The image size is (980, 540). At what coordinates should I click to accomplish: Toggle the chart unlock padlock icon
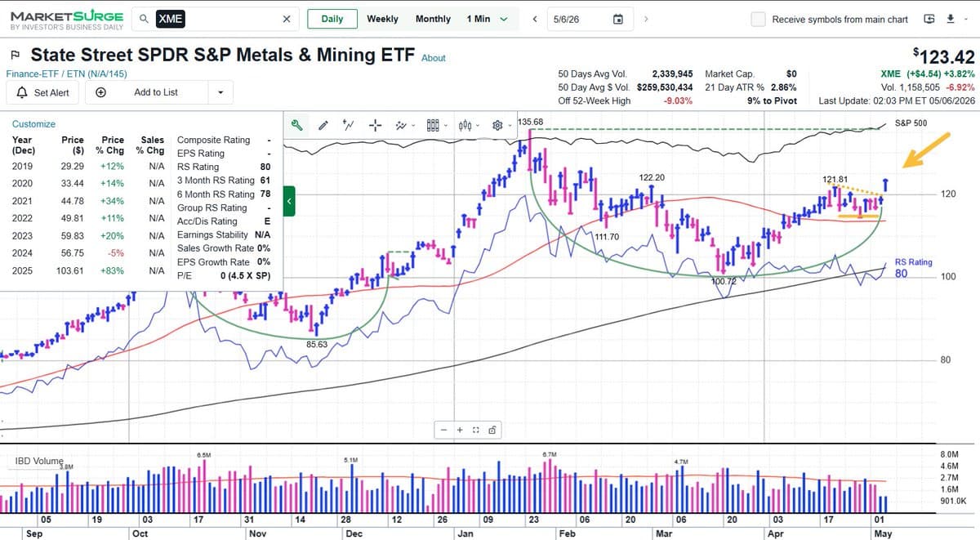point(492,430)
